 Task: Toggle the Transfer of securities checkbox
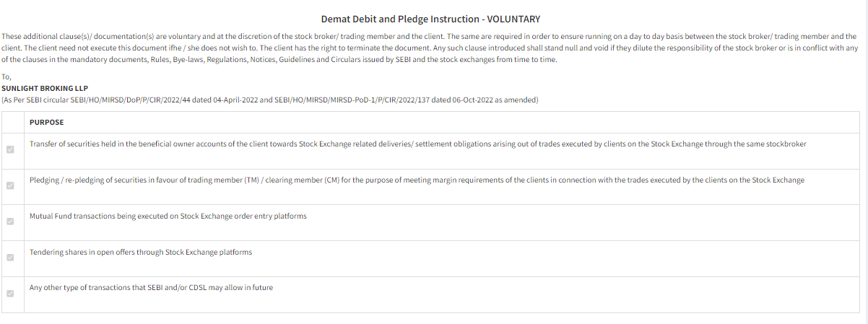pyautogui.click(x=10, y=150)
